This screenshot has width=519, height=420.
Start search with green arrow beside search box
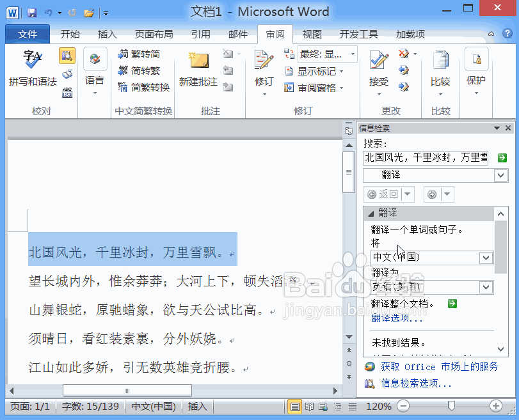tap(502, 158)
